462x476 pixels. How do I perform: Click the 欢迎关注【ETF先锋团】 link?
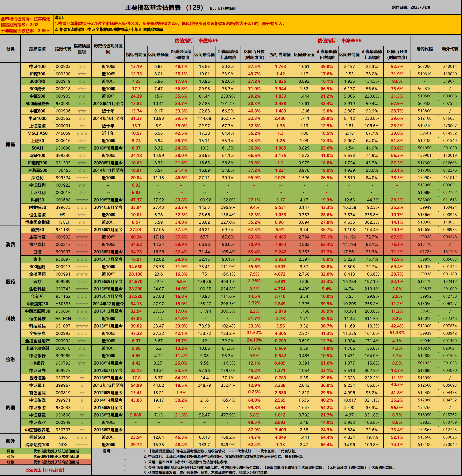click(x=45, y=470)
